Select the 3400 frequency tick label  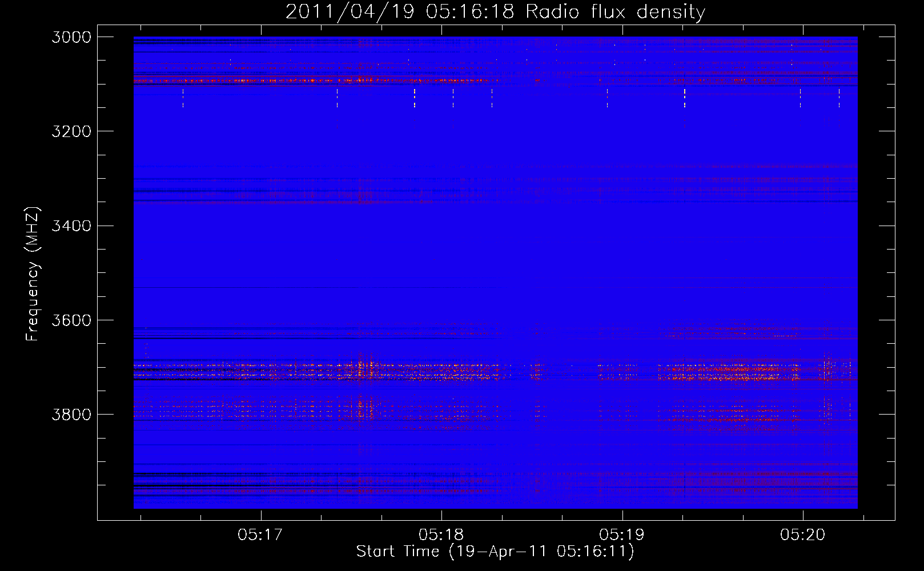pos(71,226)
